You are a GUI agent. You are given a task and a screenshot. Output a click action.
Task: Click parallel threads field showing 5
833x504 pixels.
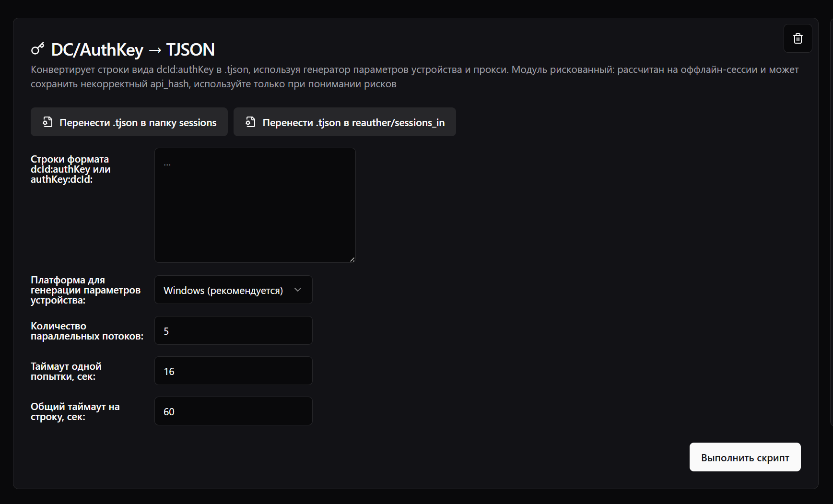233,330
